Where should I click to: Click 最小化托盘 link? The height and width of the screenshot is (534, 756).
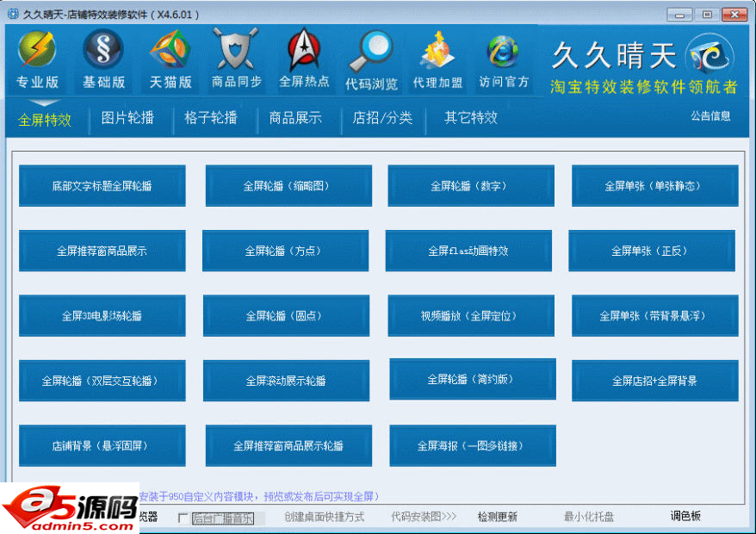(x=589, y=517)
